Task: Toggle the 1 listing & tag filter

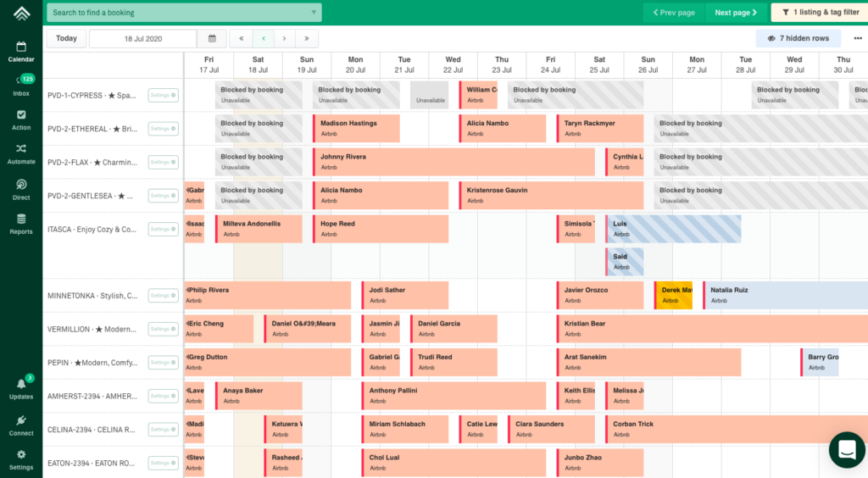Action: (819, 13)
